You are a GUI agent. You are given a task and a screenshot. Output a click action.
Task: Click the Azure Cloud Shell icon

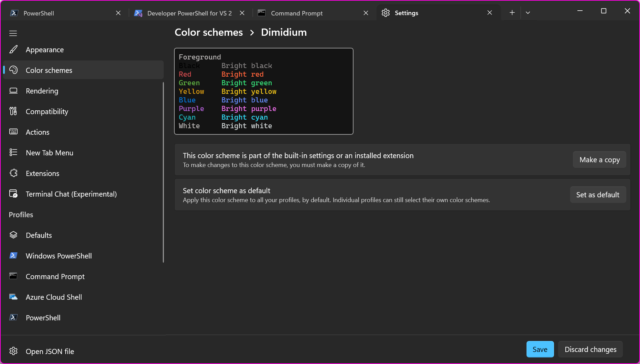pyautogui.click(x=13, y=297)
